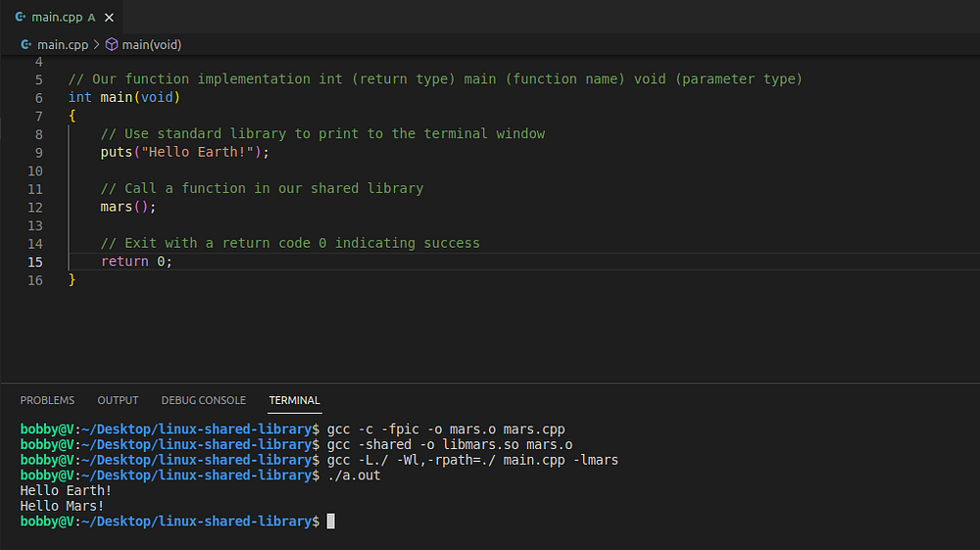Viewport: 980px width, 550px height.
Task: Open the main(void) breadcrumb symbol dropdown
Action: [x=152, y=44]
